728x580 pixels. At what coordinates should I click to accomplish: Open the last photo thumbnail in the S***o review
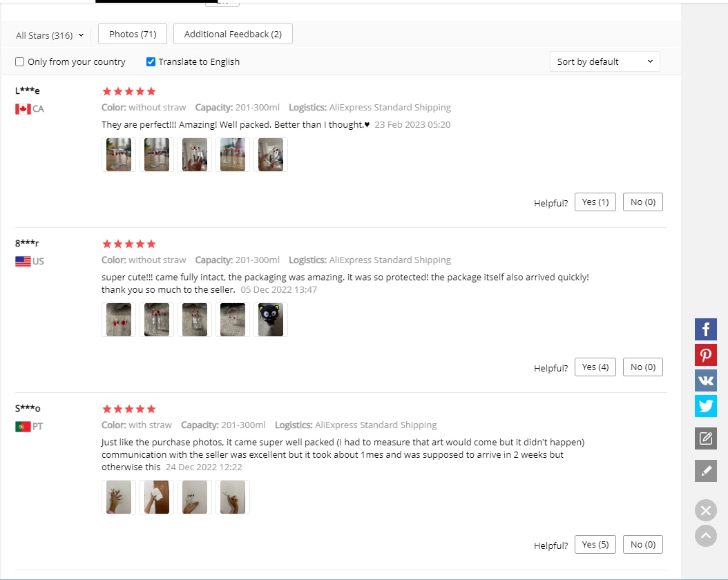pos(233,497)
